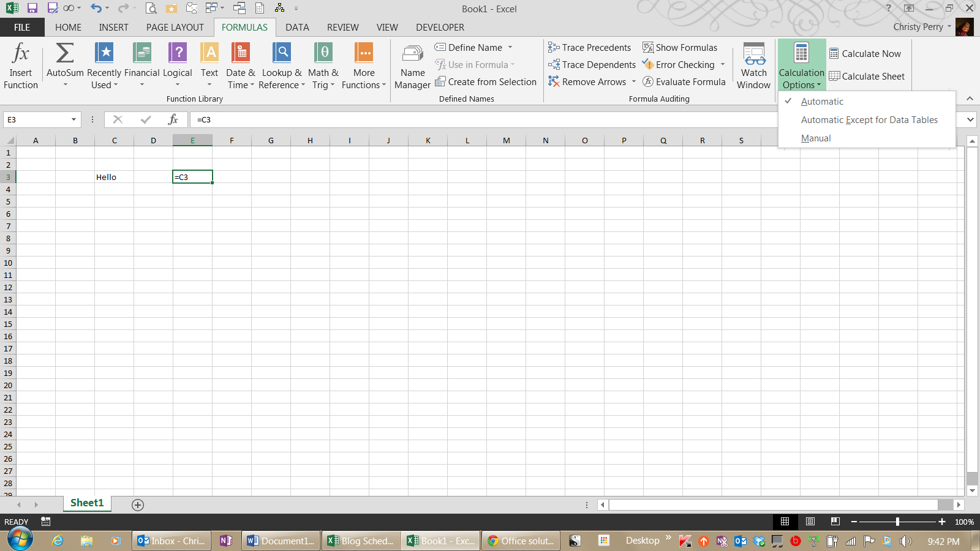The height and width of the screenshot is (551, 980).
Task: Add a new sheet with plus icon
Action: click(x=138, y=505)
